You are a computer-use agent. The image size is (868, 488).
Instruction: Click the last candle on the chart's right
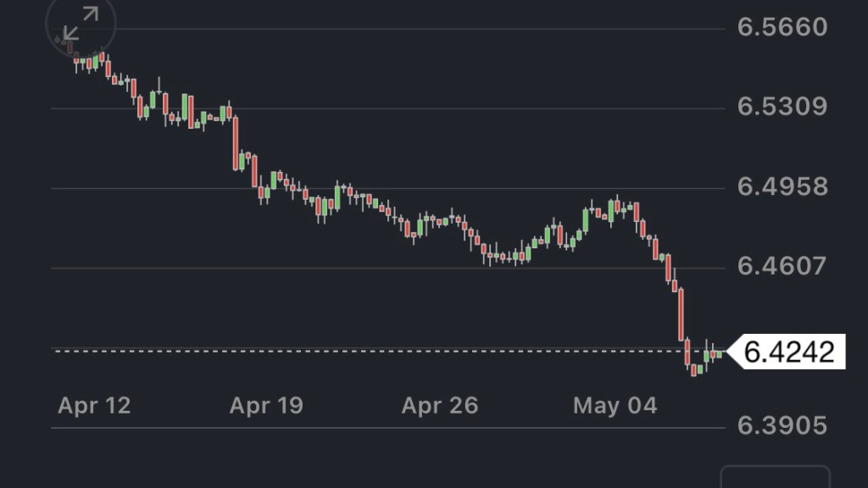pyautogui.click(x=720, y=354)
